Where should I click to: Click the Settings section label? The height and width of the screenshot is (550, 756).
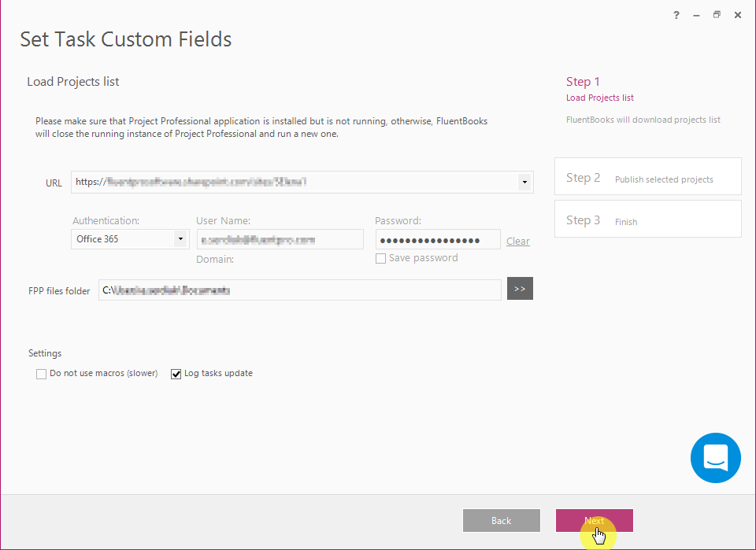coord(45,353)
